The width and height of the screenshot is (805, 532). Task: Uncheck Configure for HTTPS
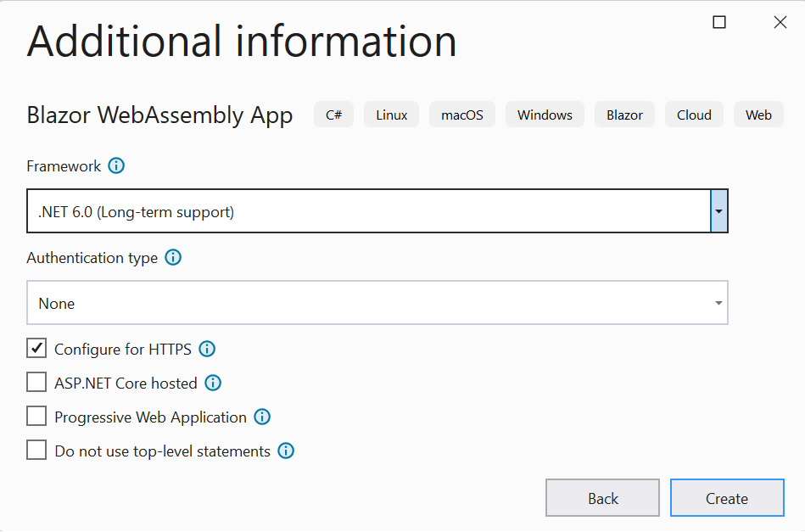pyautogui.click(x=36, y=348)
